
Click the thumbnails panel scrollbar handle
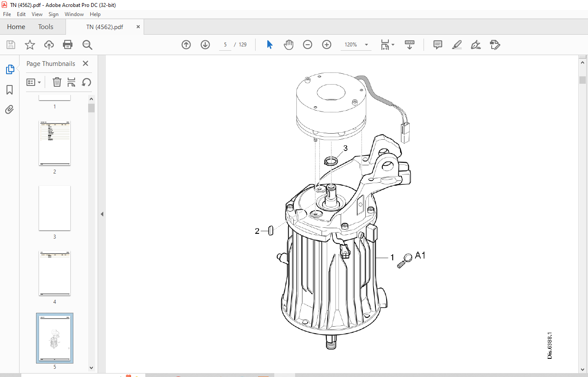(x=91, y=108)
